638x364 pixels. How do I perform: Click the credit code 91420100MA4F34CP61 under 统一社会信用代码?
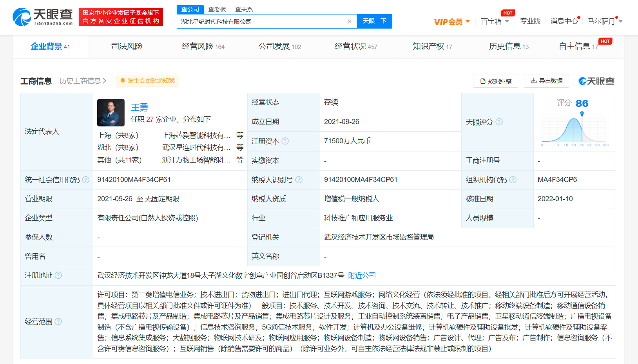pos(134,180)
